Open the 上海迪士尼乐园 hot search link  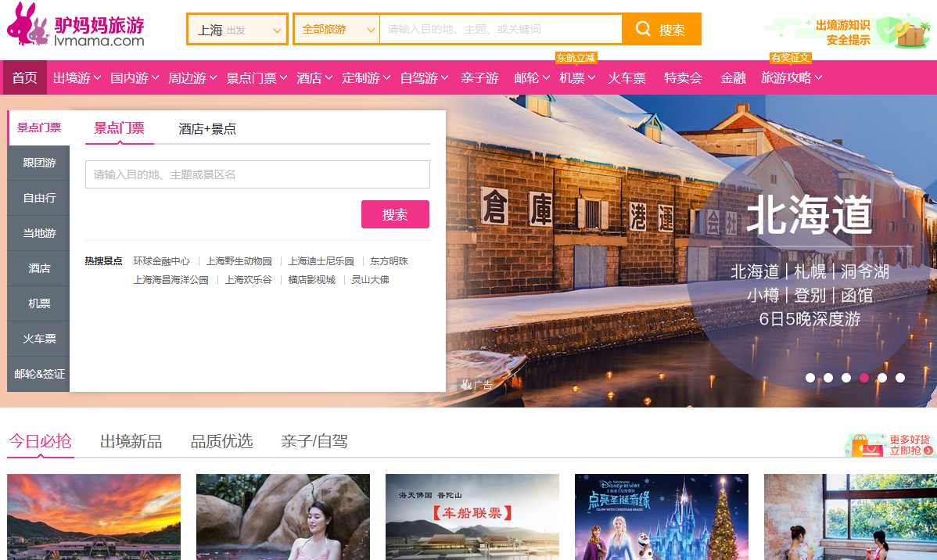321,261
